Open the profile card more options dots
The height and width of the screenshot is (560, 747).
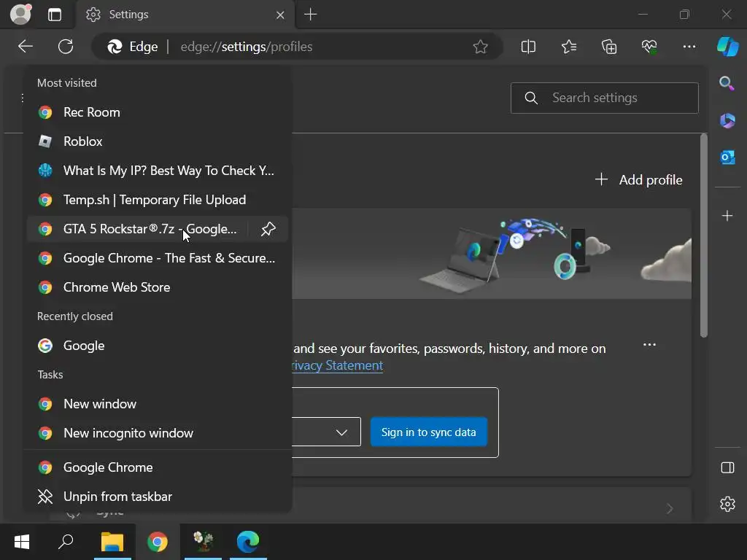649,345
